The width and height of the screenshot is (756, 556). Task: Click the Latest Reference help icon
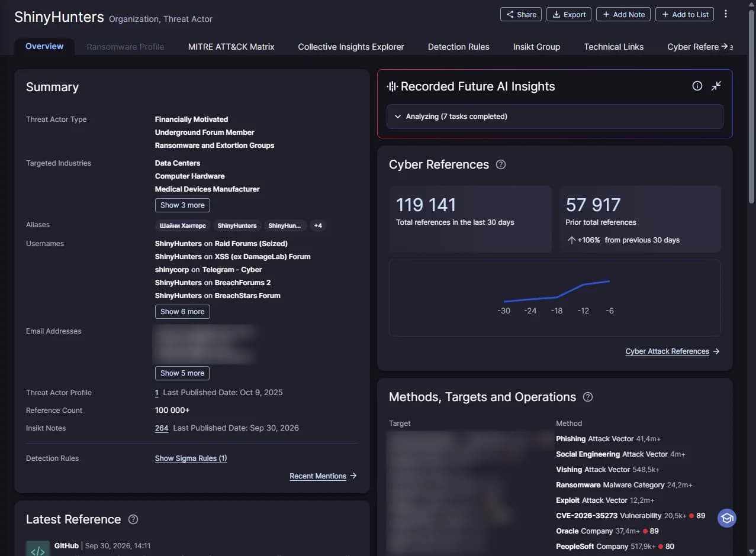[x=133, y=519]
